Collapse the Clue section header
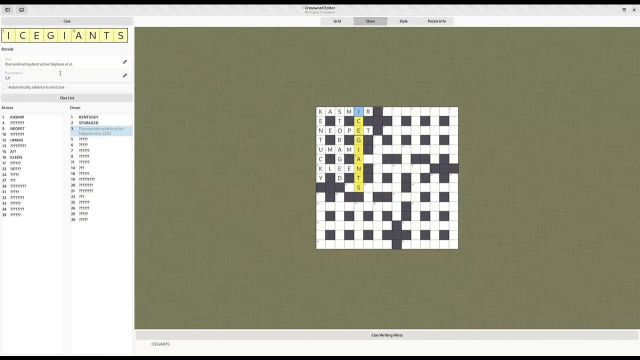Image resolution: width=640 pixels, height=360 pixels. tap(67, 21)
